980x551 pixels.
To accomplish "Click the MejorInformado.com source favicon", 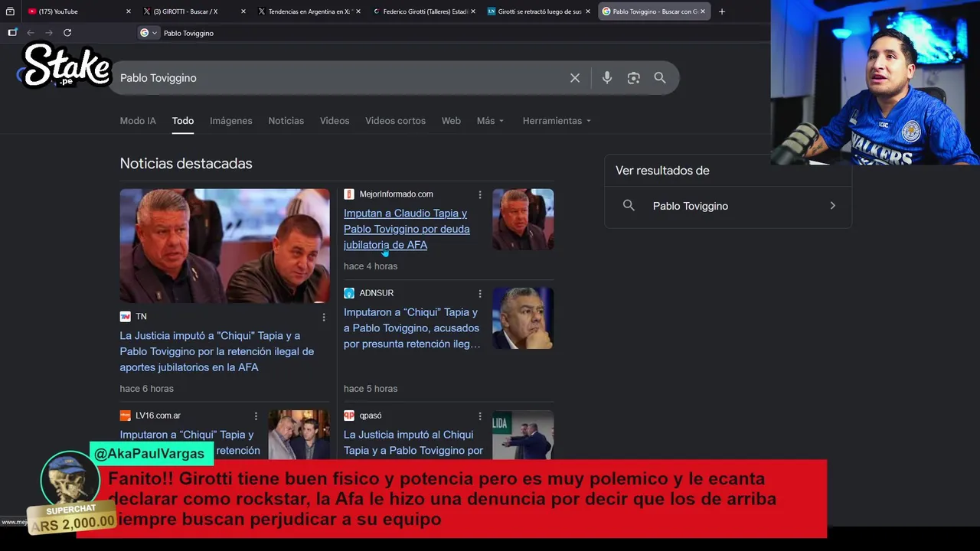I will click(349, 194).
